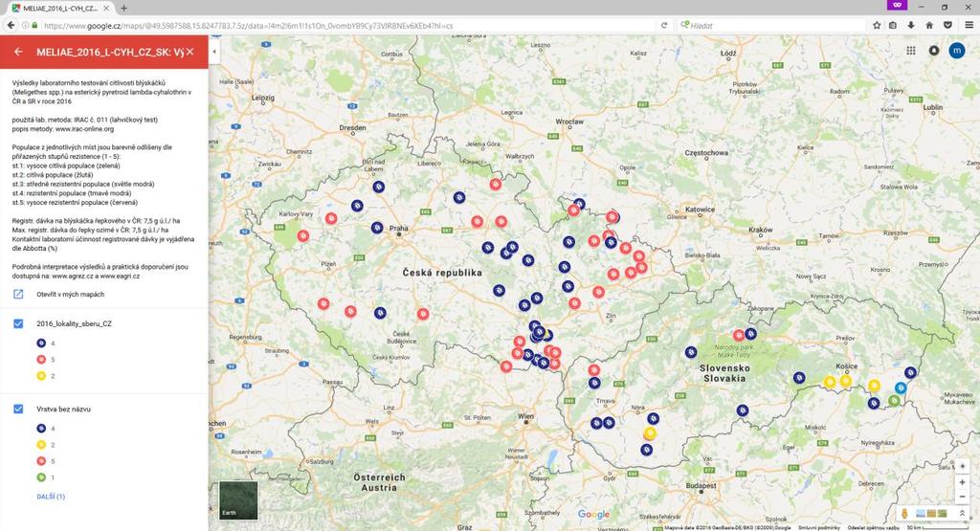
Task: Collapse the side panel with the arrow
Action: [x=213, y=52]
